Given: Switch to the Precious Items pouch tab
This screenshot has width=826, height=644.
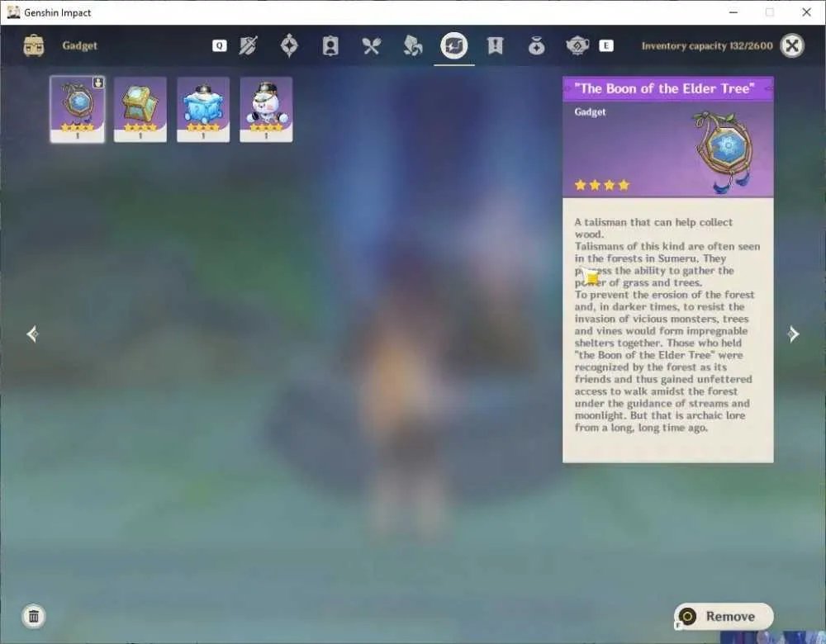Looking at the screenshot, I should click(x=536, y=45).
